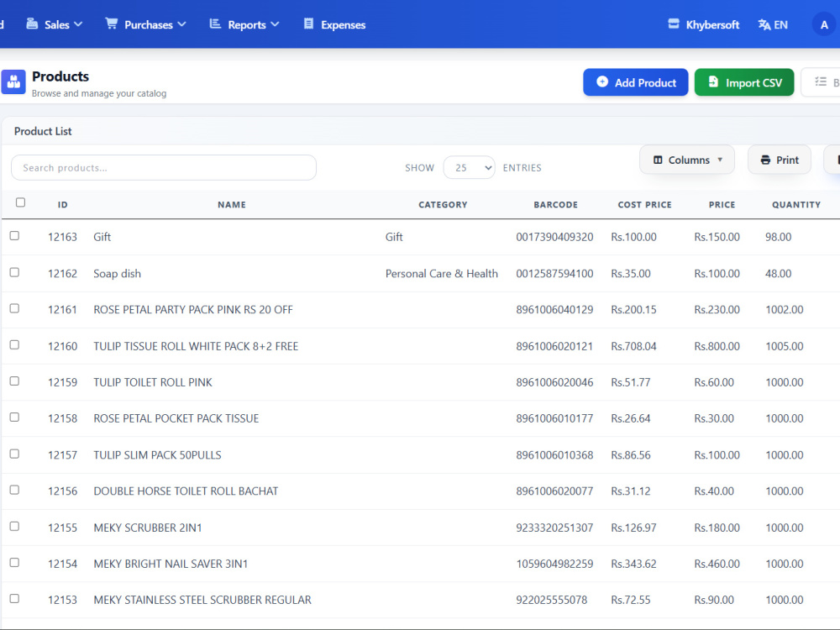This screenshot has width=840, height=630.
Task: Expand the Purchases menu chevron
Action: 181,24
